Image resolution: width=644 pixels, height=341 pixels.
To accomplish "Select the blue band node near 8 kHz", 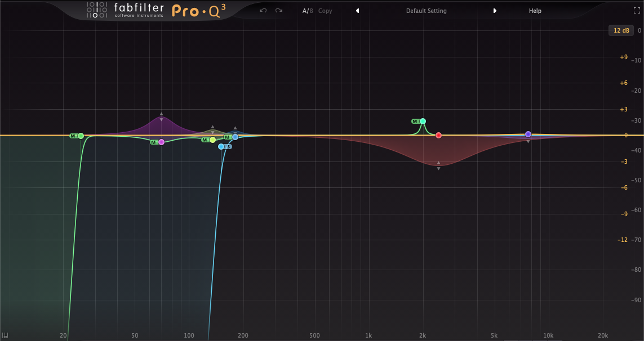I will coord(527,134).
